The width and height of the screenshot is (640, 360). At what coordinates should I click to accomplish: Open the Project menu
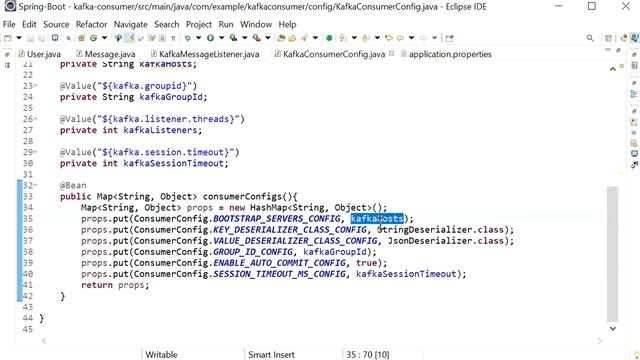click(x=199, y=24)
